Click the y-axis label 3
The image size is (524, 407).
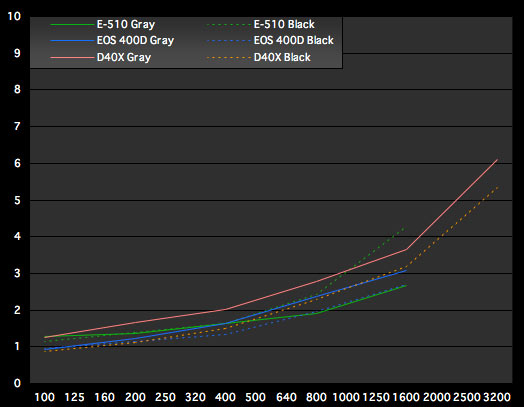point(17,273)
